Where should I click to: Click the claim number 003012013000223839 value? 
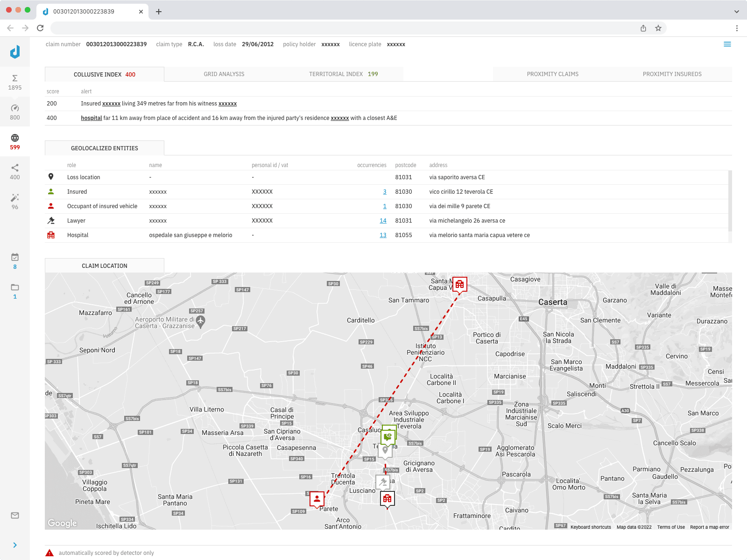point(116,44)
